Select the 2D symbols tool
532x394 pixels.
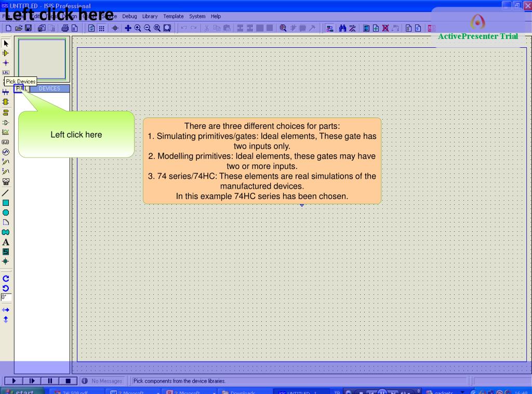[6, 252]
